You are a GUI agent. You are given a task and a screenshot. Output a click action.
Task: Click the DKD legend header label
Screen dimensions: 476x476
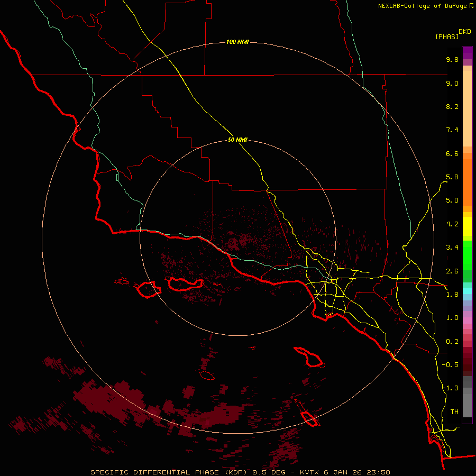point(465,32)
